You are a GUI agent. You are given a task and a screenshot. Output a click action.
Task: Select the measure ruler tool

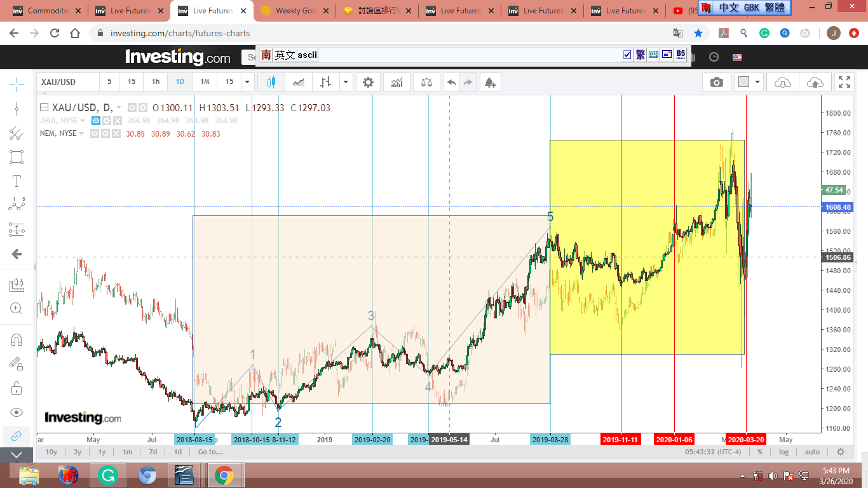(17, 285)
